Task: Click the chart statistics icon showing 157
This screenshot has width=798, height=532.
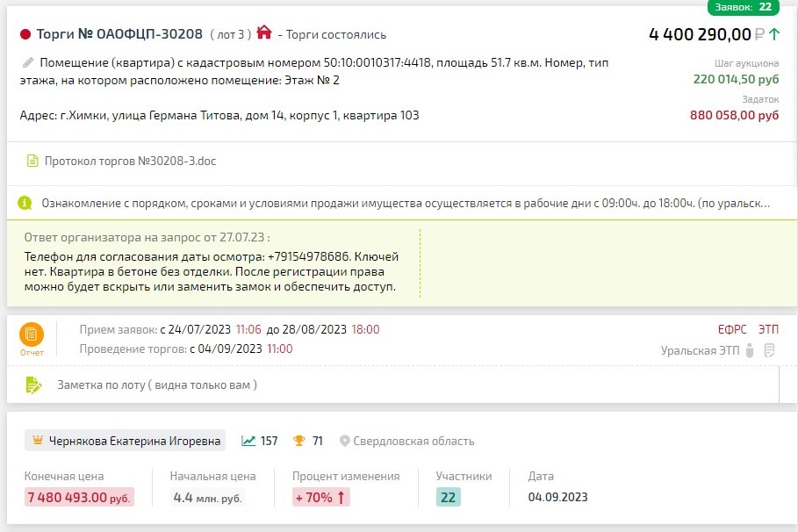Action: coord(248,441)
